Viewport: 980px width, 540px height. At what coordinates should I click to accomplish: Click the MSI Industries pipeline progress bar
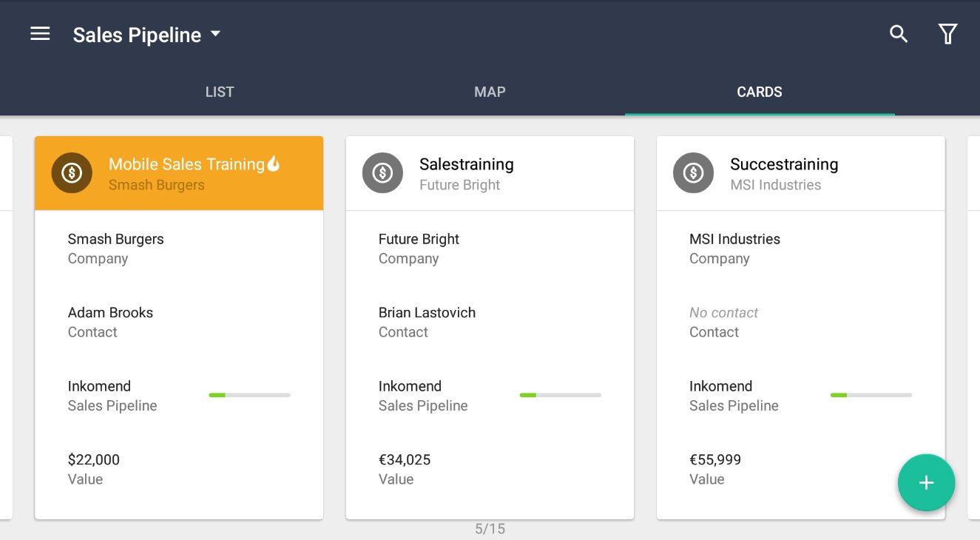coord(871,395)
